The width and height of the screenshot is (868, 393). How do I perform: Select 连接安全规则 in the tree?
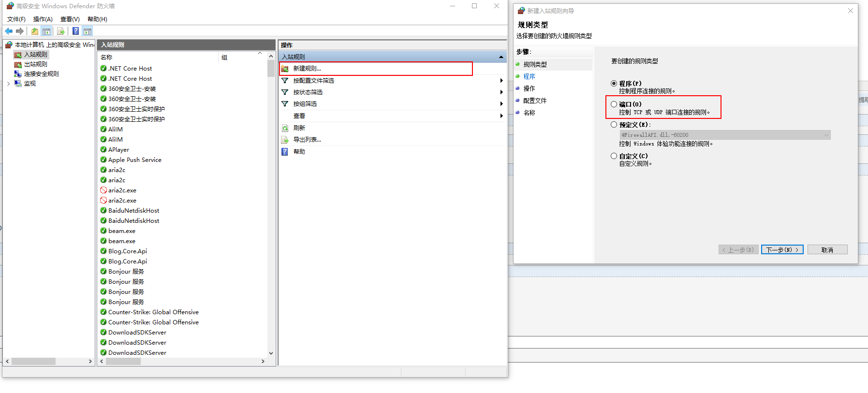click(x=42, y=74)
